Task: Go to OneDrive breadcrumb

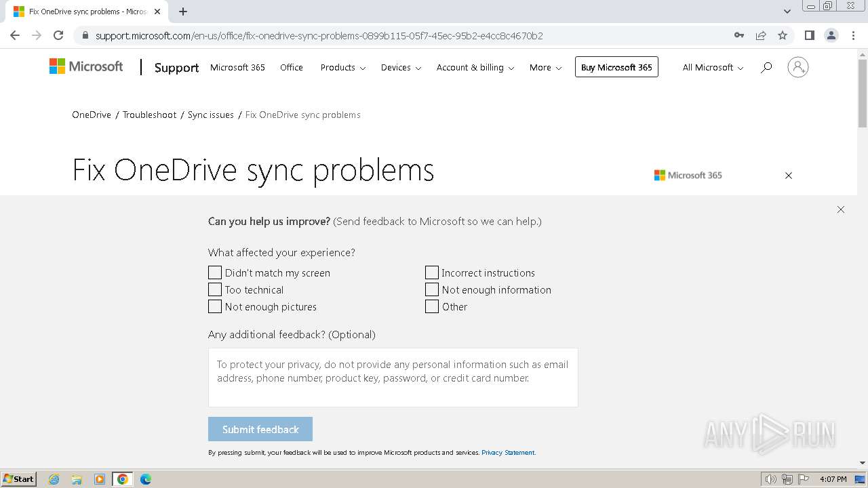Action: pyautogui.click(x=92, y=115)
